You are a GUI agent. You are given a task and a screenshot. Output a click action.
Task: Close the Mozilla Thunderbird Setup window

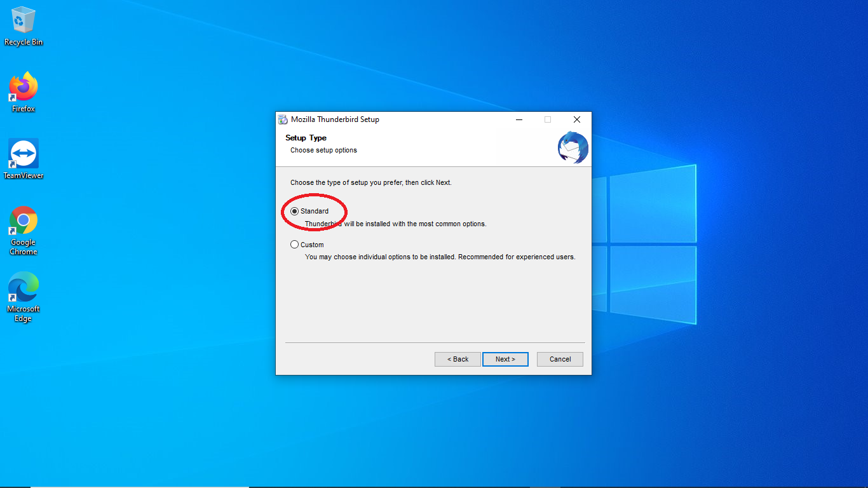pyautogui.click(x=576, y=119)
